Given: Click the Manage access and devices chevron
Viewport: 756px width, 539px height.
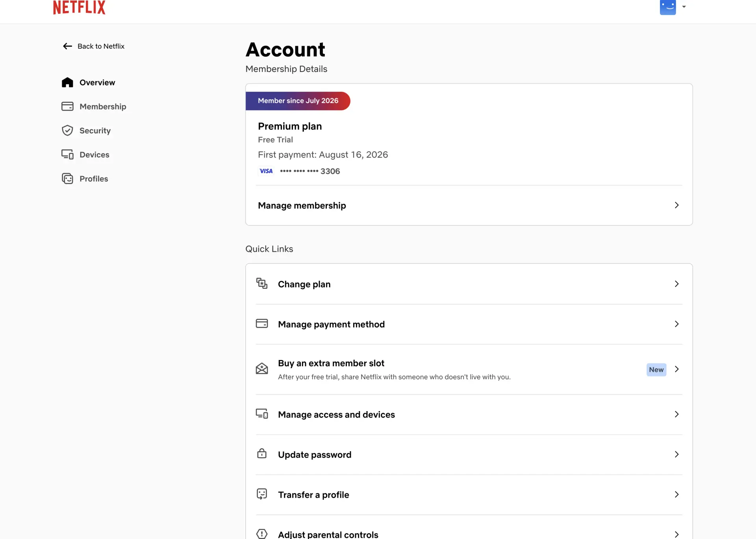Looking at the screenshot, I should 676,414.
